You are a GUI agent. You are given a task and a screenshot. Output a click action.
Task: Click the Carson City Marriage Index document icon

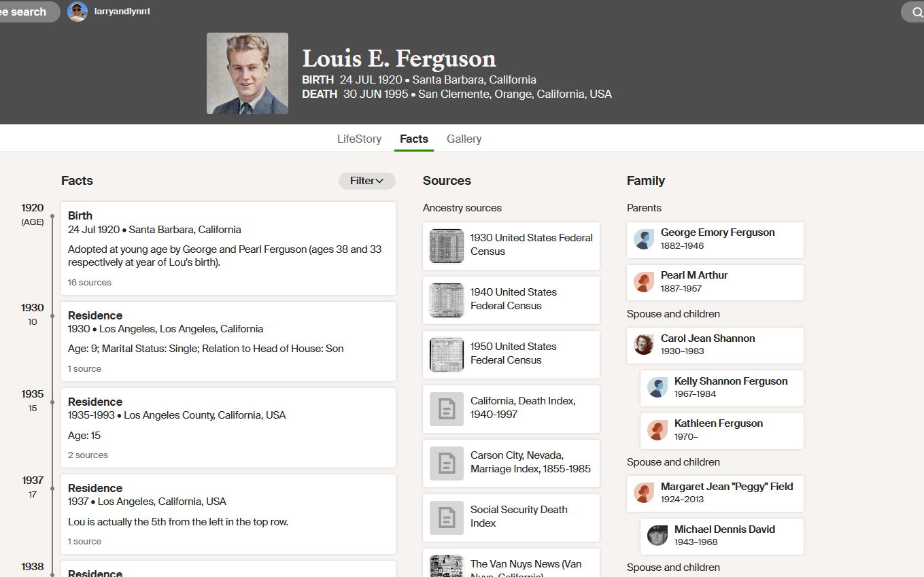pyautogui.click(x=447, y=464)
